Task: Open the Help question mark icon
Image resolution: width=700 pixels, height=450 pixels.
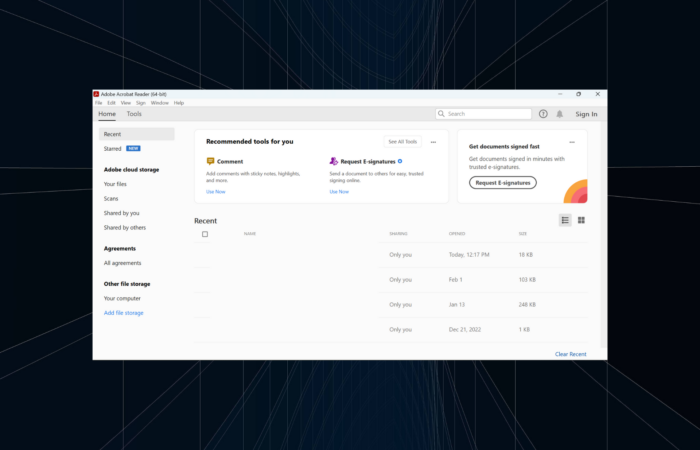Action: [543, 114]
